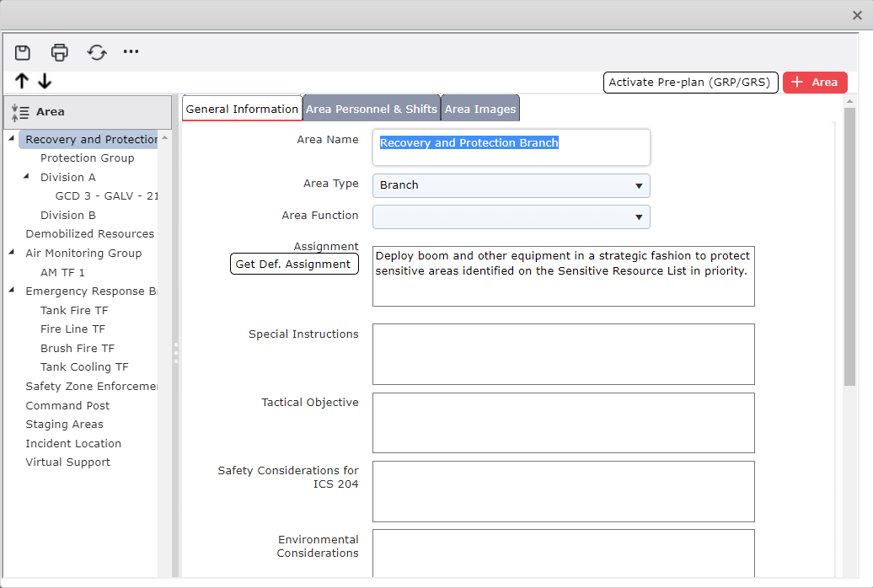Viewport: 873px width, 588px height.
Task: Click the plus icon on the Area button
Action: point(799,82)
